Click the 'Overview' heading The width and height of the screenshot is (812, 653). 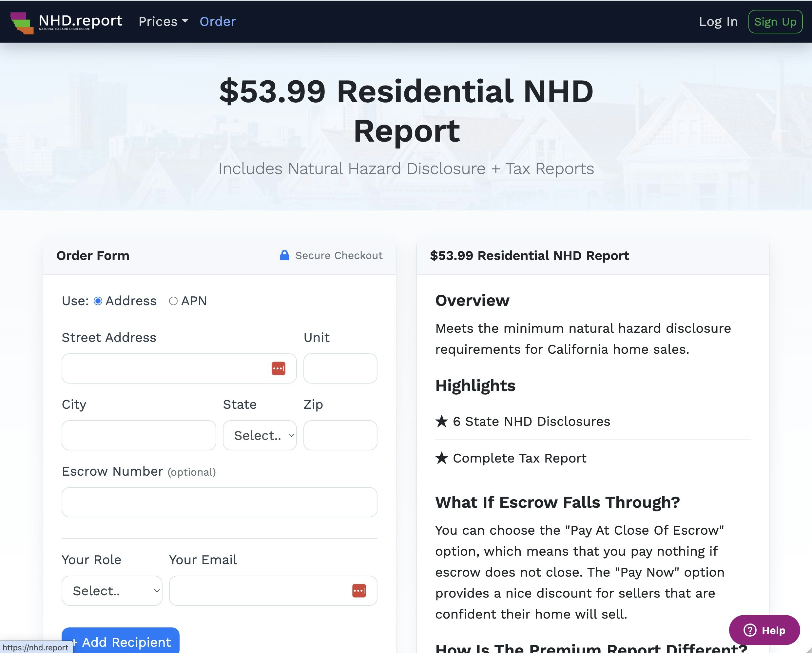click(x=472, y=300)
